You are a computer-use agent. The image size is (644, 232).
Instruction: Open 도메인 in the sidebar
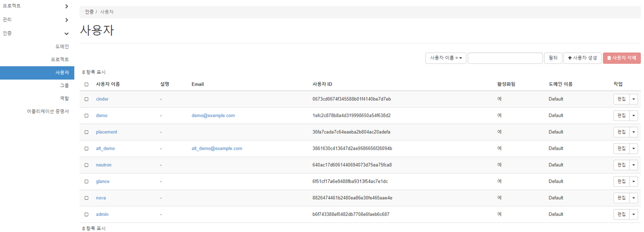62,46
